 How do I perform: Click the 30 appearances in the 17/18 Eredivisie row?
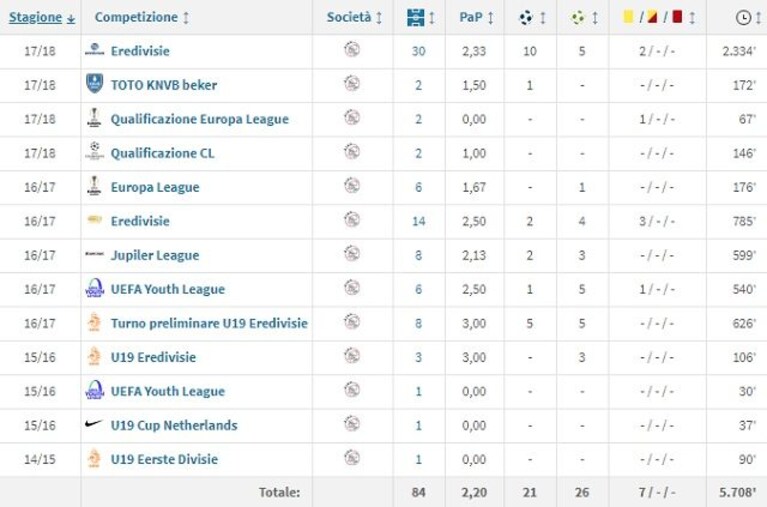click(x=418, y=51)
